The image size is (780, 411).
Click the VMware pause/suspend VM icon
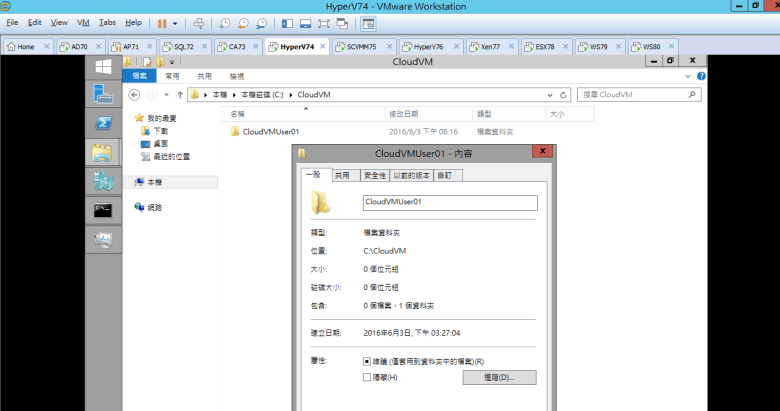162,22
